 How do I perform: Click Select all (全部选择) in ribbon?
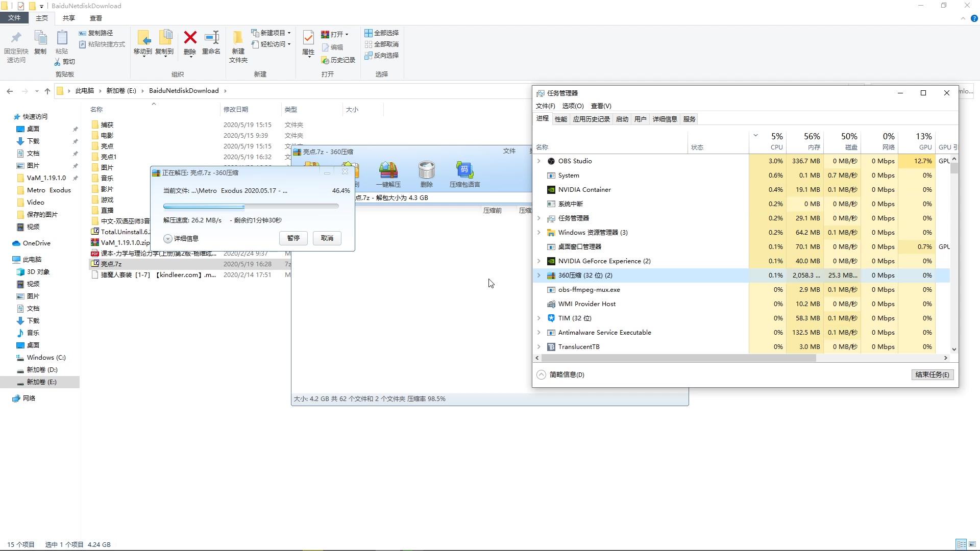pos(381,33)
